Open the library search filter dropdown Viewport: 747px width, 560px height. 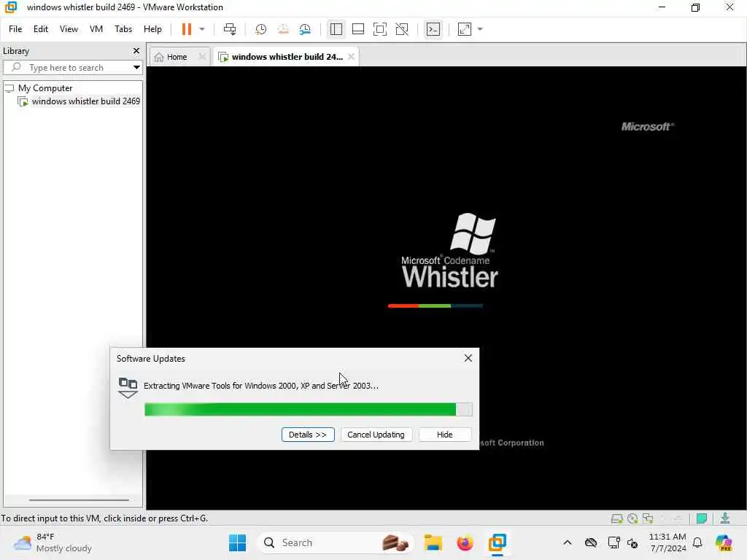click(x=136, y=68)
